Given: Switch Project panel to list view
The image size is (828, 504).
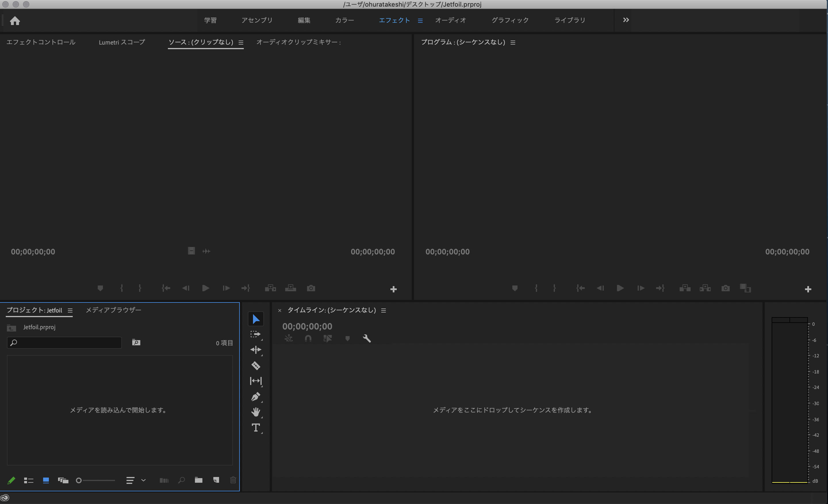Looking at the screenshot, I should (x=28, y=480).
